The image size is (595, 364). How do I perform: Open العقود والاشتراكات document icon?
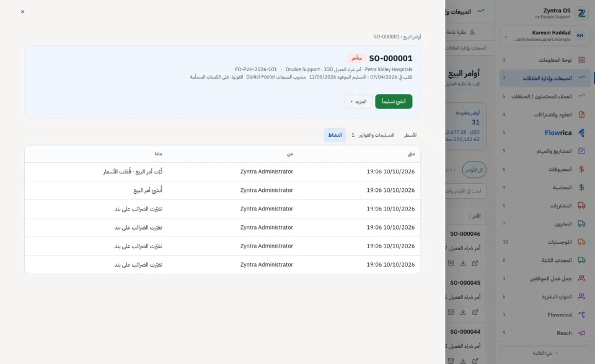click(x=581, y=115)
